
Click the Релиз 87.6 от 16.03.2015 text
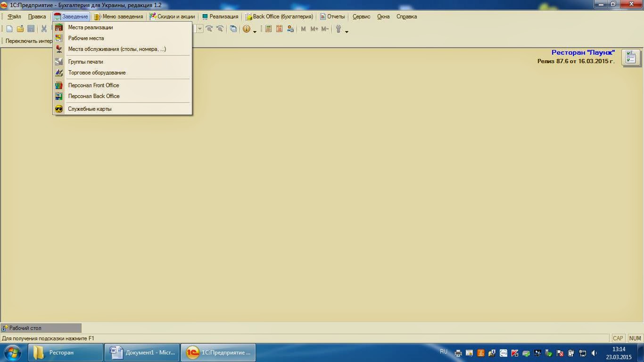576,61
